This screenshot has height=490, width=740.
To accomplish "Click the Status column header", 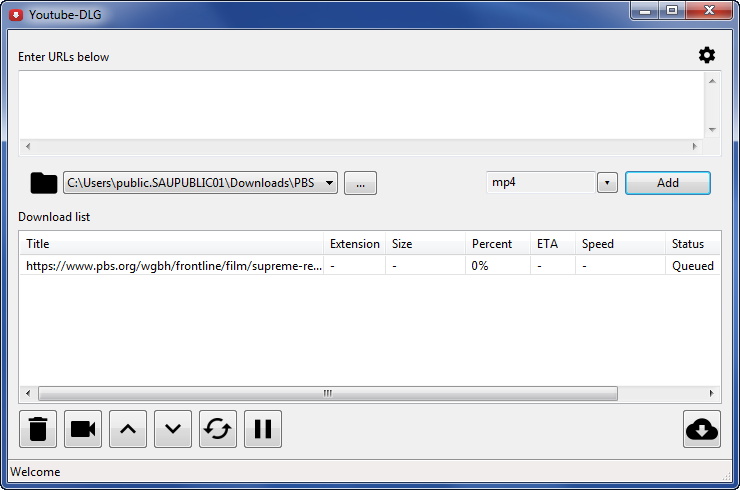I will tap(693, 244).
